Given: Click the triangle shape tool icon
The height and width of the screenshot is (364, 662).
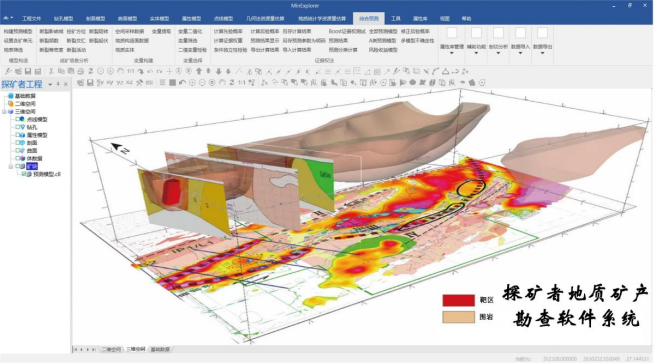Looking at the screenshot, I should pyautogui.click(x=445, y=71).
